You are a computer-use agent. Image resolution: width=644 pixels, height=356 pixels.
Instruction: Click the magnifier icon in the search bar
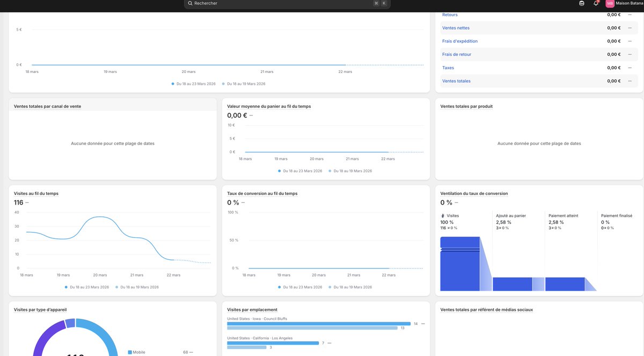(x=190, y=3)
